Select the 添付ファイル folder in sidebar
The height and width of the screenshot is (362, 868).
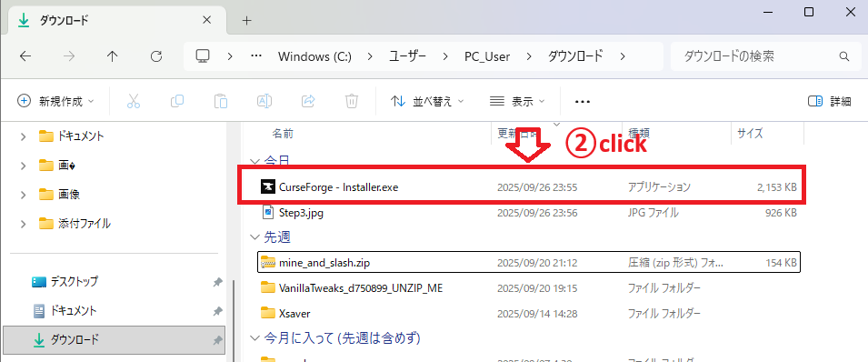pos(85,224)
